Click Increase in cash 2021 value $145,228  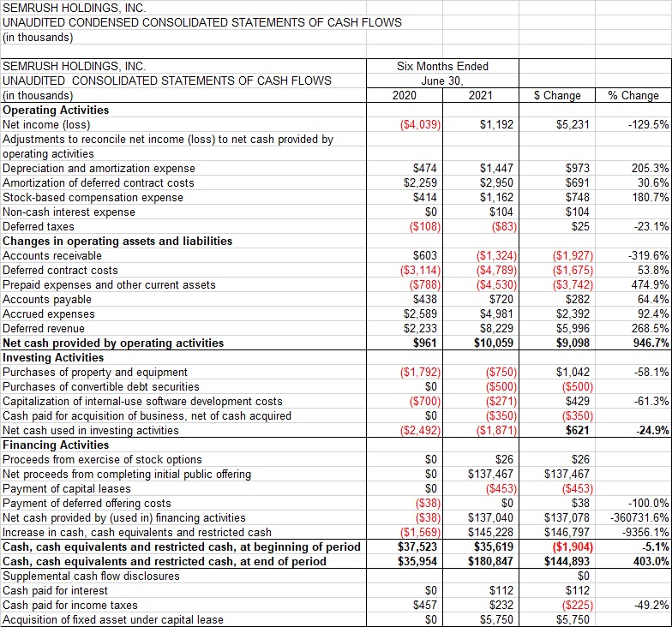tap(490, 533)
